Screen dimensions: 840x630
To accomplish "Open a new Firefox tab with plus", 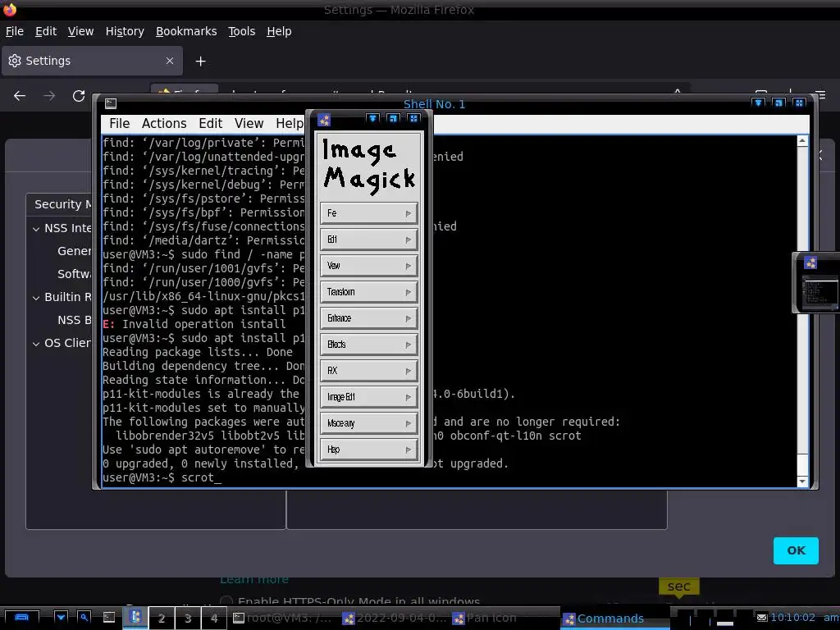I will [x=200, y=62].
